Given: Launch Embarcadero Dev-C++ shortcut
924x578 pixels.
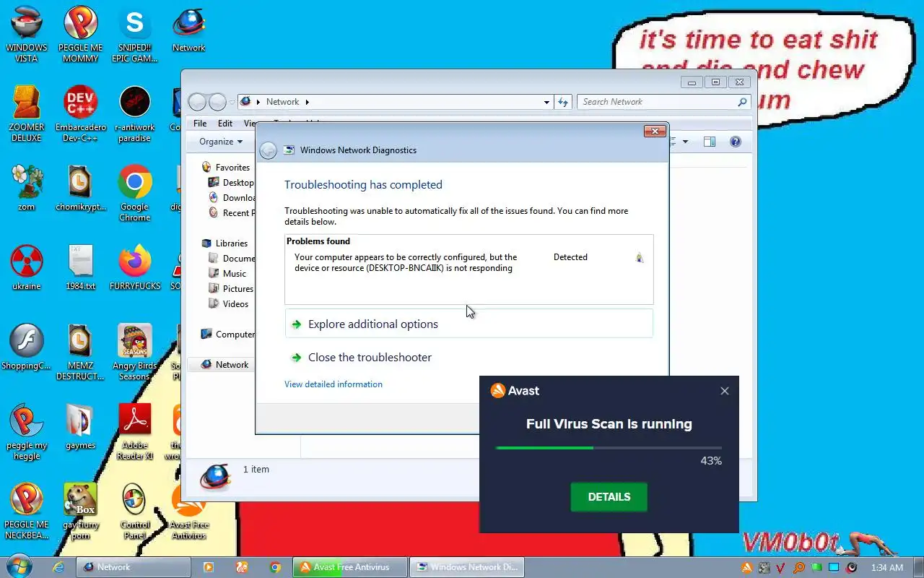Looking at the screenshot, I should tap(80, 114).
